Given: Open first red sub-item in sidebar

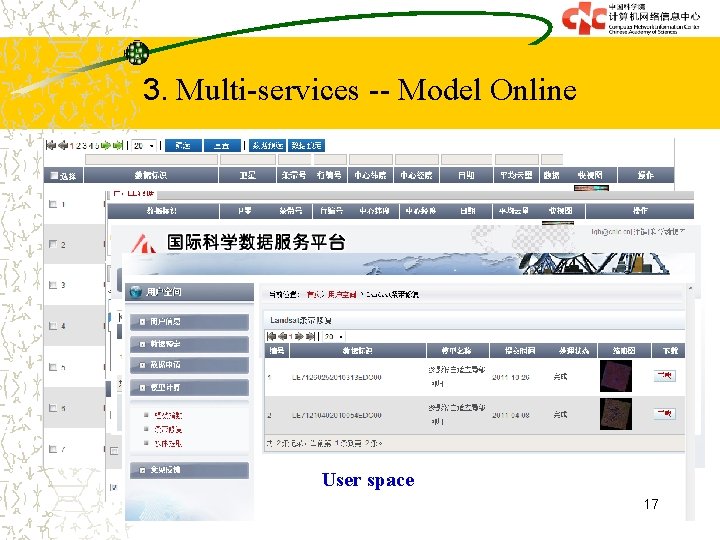Looking at the screenshot, I should click(168, 415).
